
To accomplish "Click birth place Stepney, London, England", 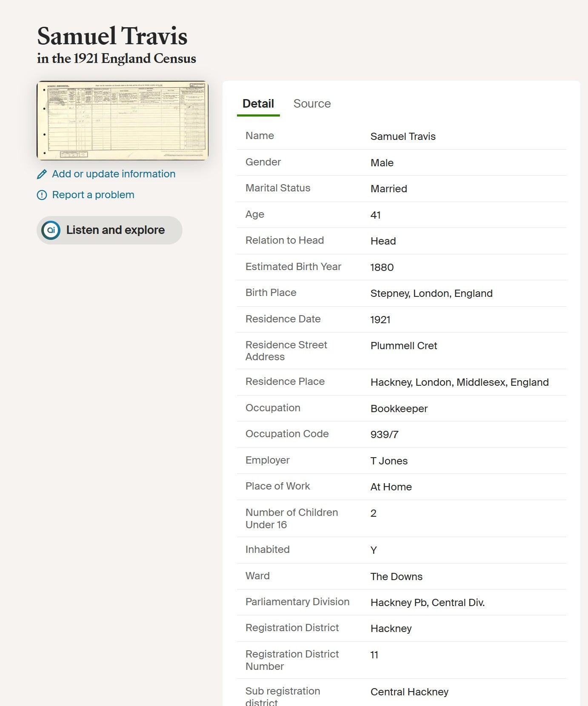I will tap(431, 293).
